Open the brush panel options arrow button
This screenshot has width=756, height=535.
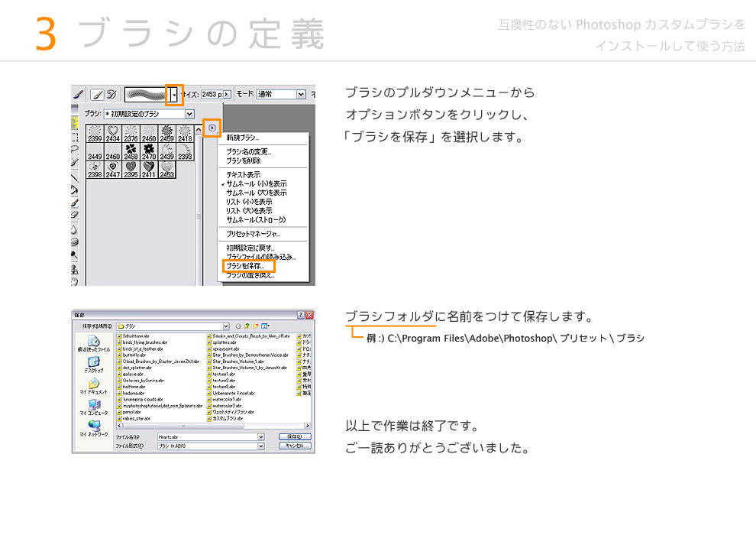pyautogui.click(x=212, y=128)
